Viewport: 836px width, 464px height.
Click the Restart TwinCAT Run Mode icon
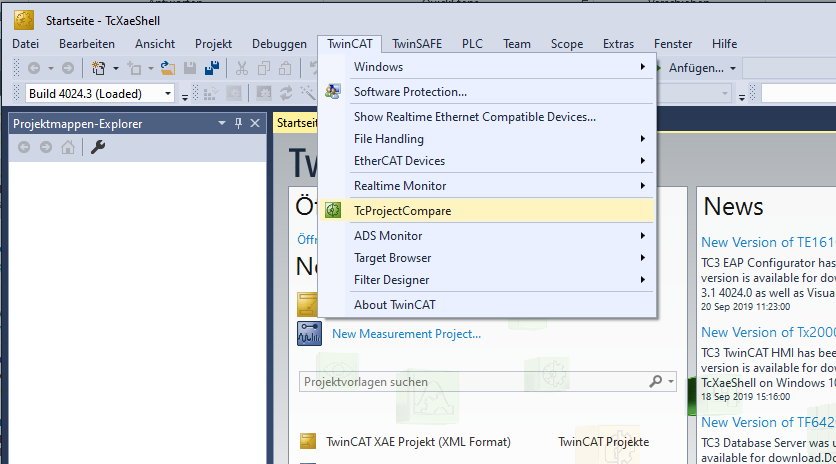point(234,94)
